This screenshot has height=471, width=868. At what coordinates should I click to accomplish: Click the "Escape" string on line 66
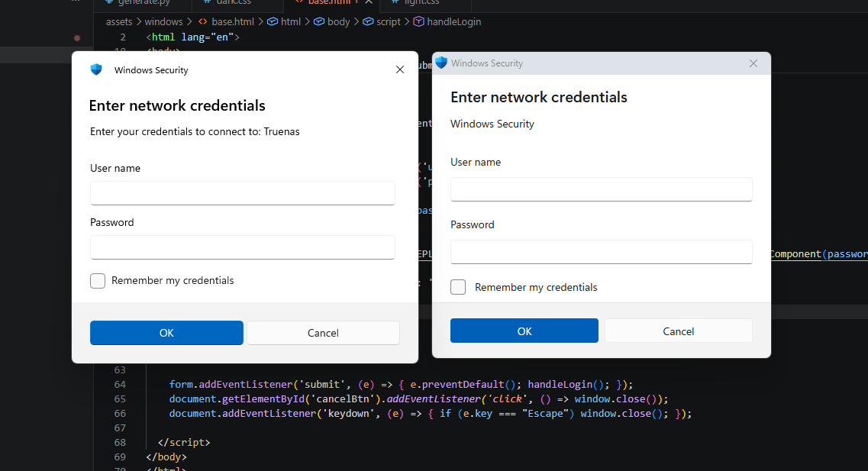(x=545, y=414)
